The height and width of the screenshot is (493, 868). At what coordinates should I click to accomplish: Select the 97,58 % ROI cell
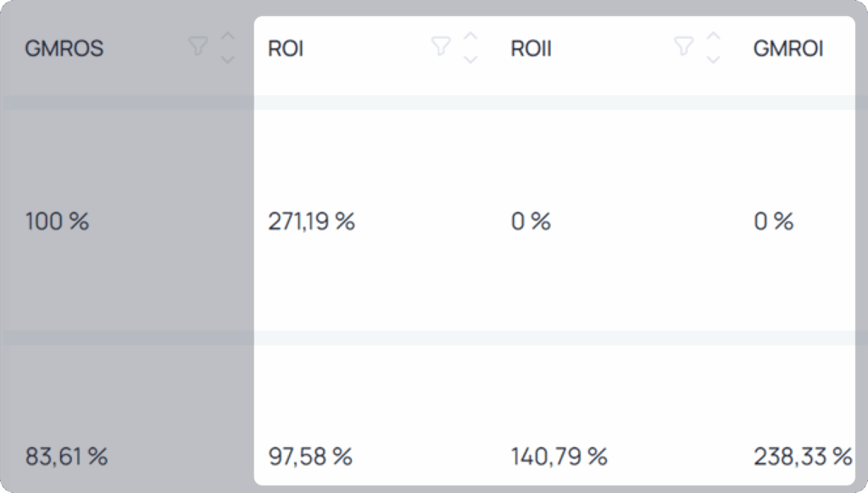click(x=310, y=457)
